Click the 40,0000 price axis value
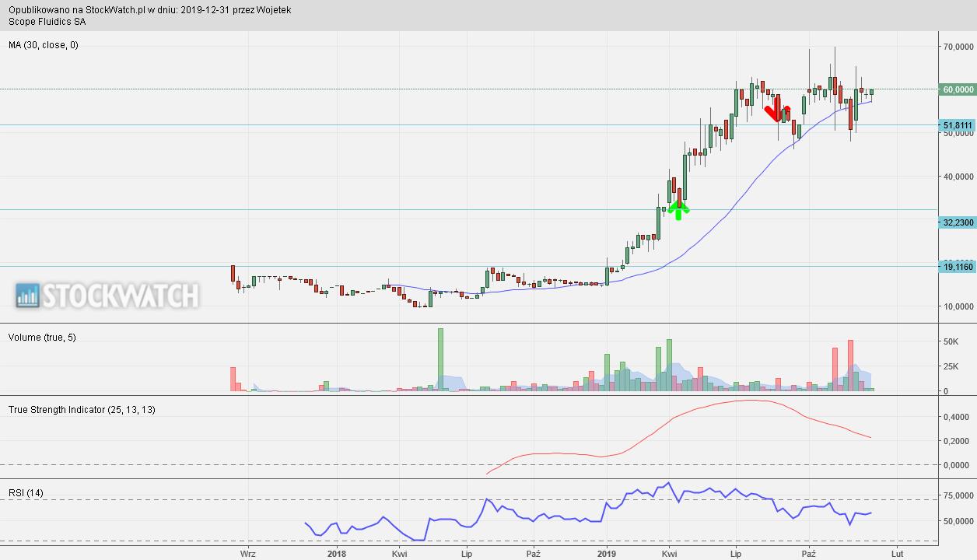The width and height of the screenshot is (977, 560). click(958, 177)
